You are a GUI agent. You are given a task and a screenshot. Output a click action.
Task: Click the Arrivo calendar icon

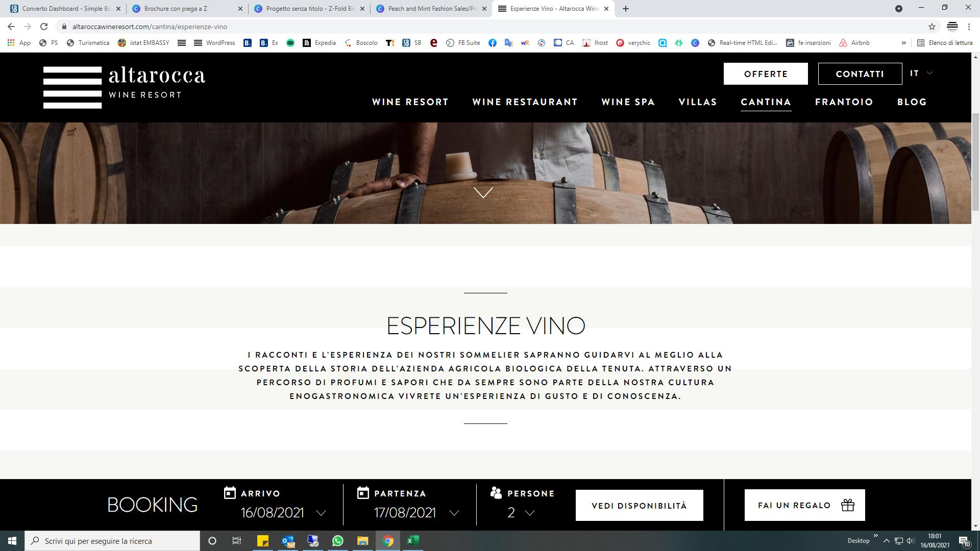coord(230,493)
